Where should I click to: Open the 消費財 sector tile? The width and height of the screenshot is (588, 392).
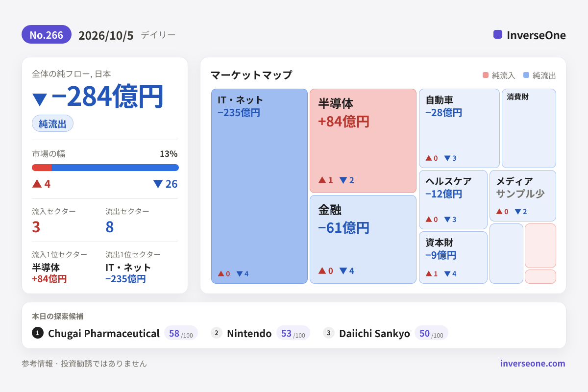(529, 128)
